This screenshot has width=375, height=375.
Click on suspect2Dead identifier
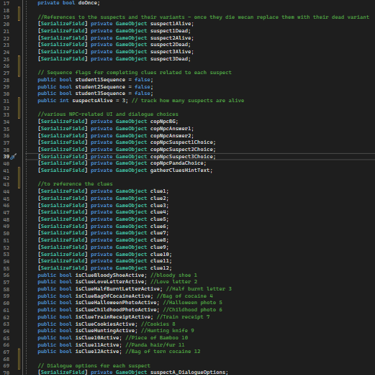(x=169, y=45)
